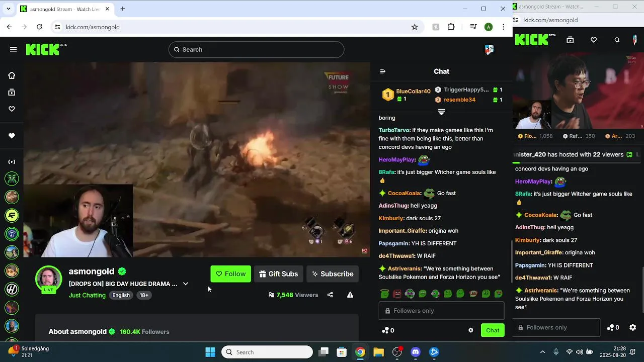Pick the angry red emote in emote row
This screenshot has width=644, height=362.
[x=397, y=294]
